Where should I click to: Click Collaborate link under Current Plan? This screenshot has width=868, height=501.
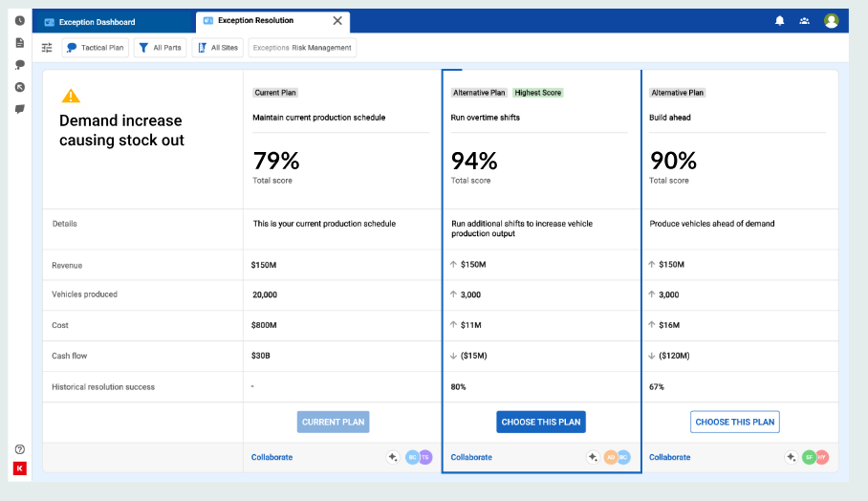(x=271, y=457)
